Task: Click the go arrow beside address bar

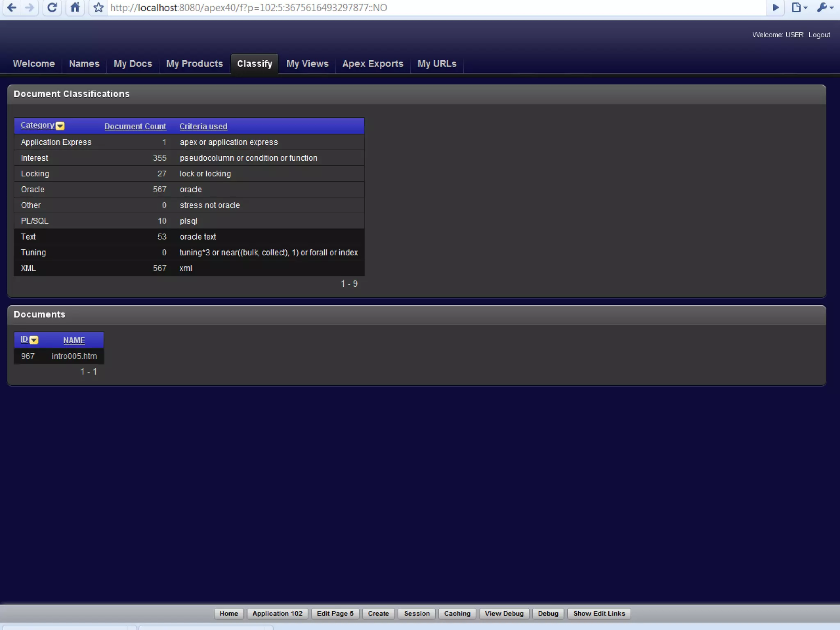Action: (775, 7)
